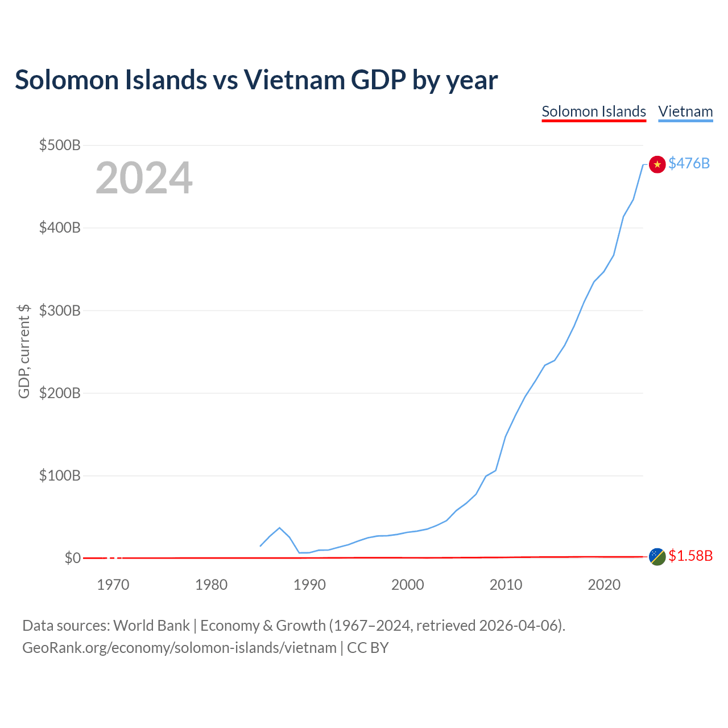Click the $100B y-axis label
This screenshot has width=728, height=728.
pyautogui.click(x=60, y=475)
